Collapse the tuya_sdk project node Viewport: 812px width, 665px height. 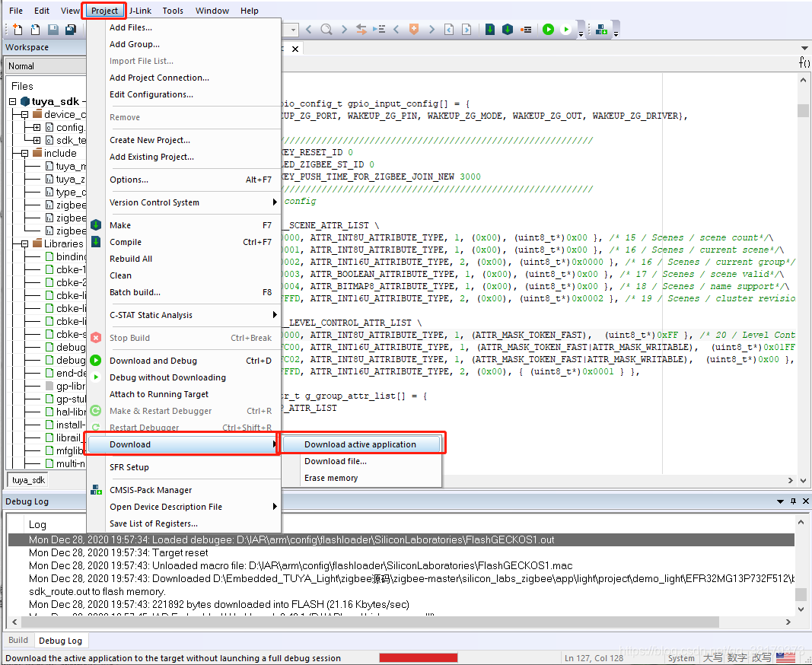13,101
